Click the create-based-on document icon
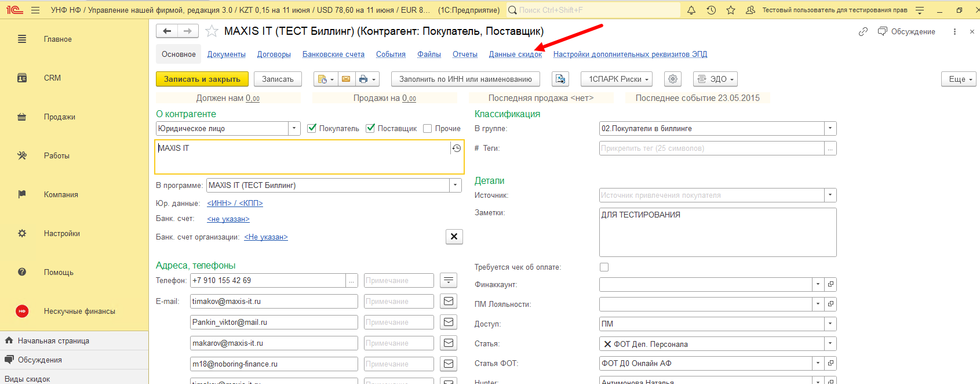 click(326, 79)
